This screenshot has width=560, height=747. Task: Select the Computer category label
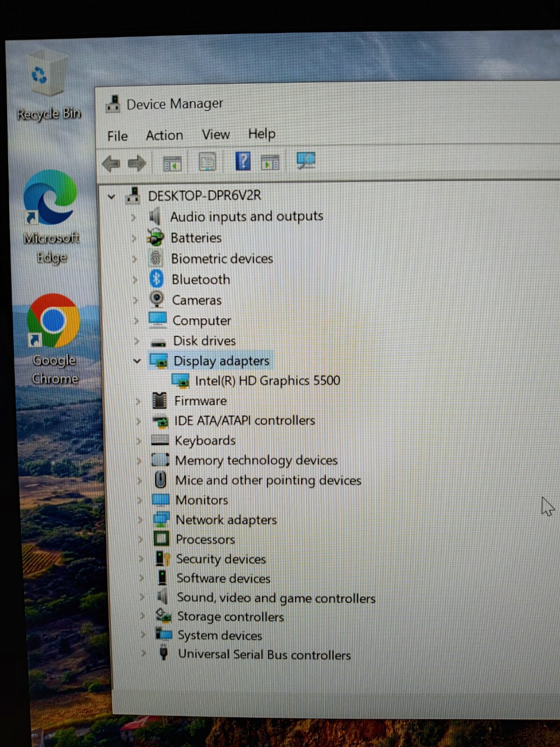click(x=202, y=321)
